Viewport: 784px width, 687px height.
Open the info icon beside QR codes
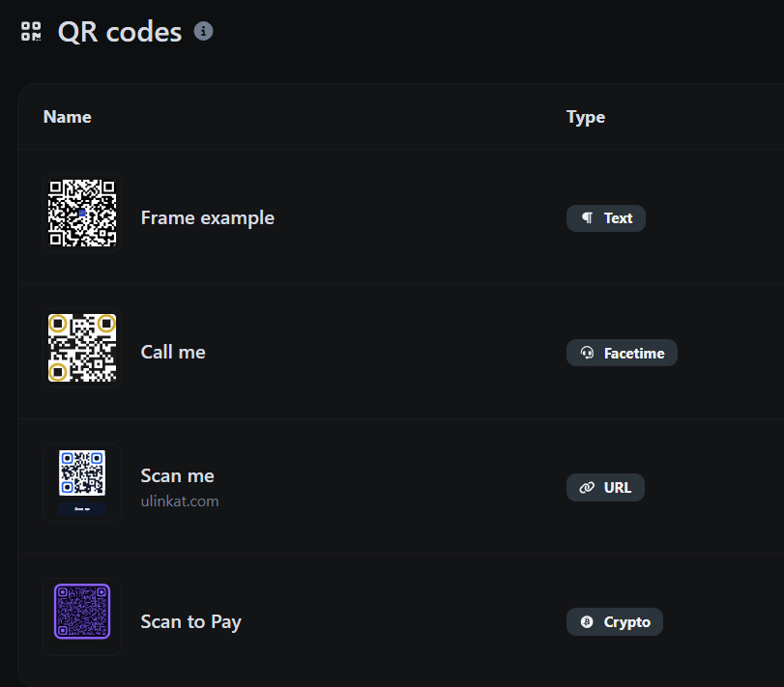click(203, 31)
